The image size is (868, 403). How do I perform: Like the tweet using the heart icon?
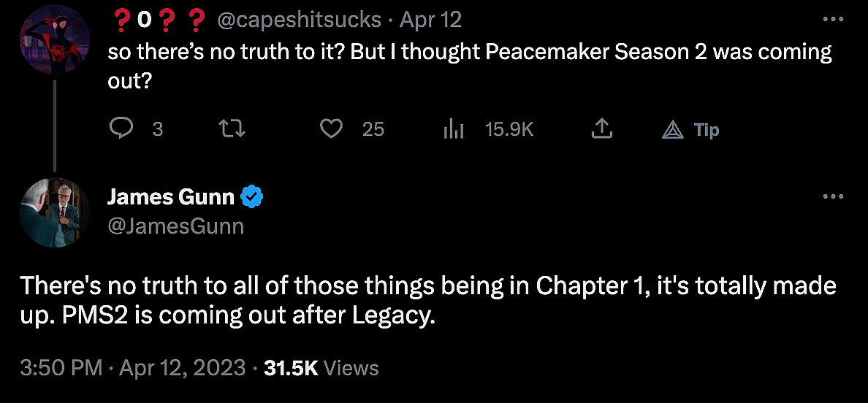tap(332, 129)
